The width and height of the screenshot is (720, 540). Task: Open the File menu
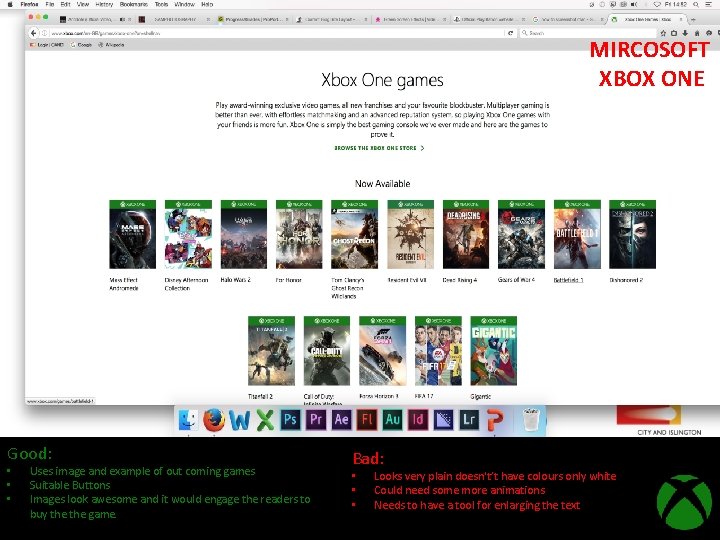pos(50,4)
